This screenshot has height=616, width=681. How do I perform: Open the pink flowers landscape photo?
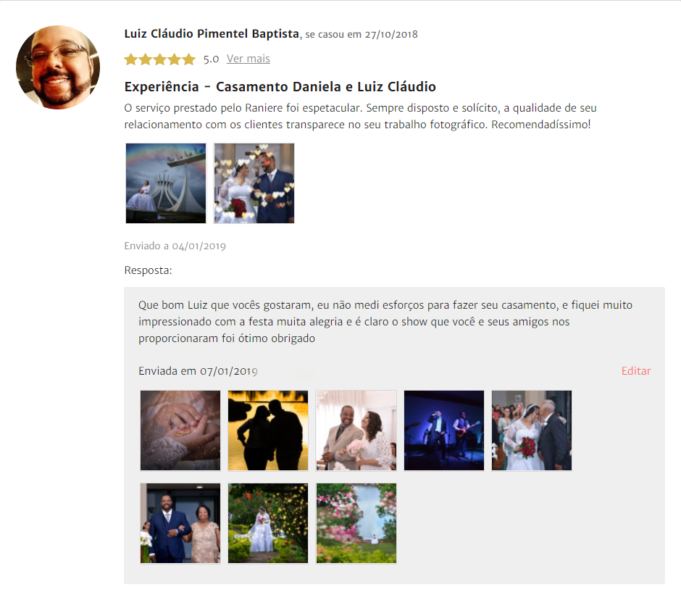click(x=356, y=523)
